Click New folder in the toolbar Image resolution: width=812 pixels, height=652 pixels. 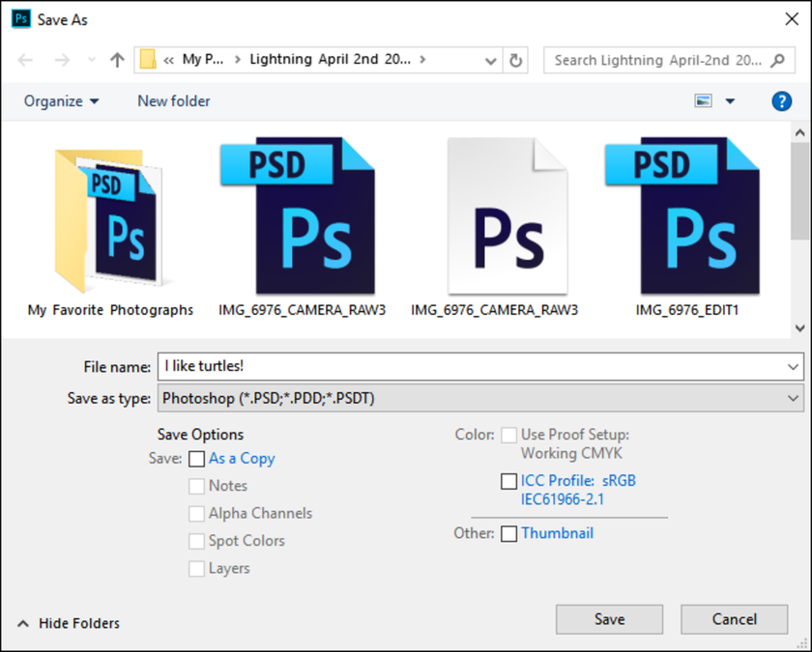[x=174, y=101]
